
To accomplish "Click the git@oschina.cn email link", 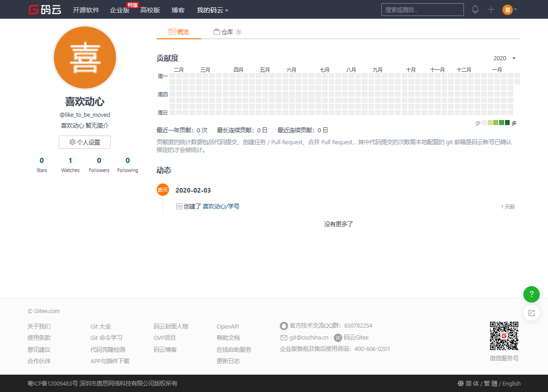I will coord(309,338).
